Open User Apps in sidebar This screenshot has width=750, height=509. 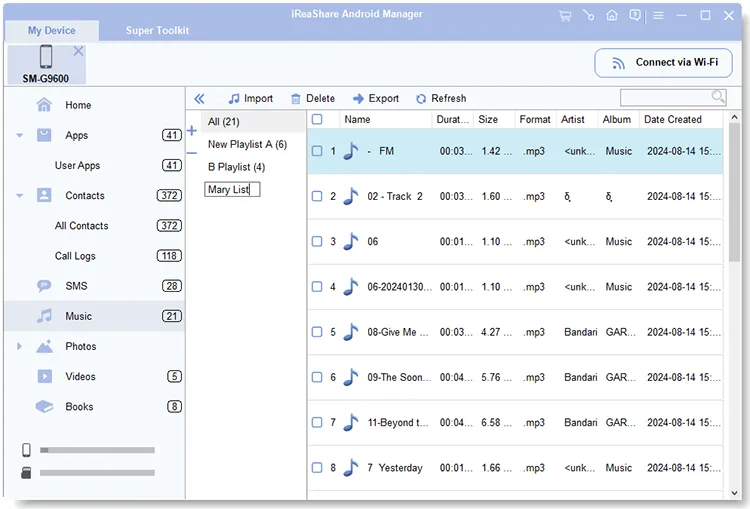pyautogui.click(x=77, y=166)
